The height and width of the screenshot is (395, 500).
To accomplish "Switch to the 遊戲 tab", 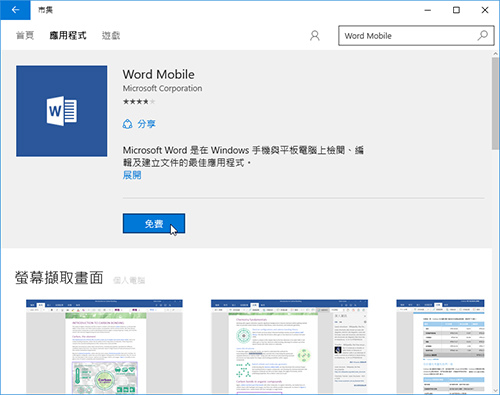I will click(x=111, y=35).
